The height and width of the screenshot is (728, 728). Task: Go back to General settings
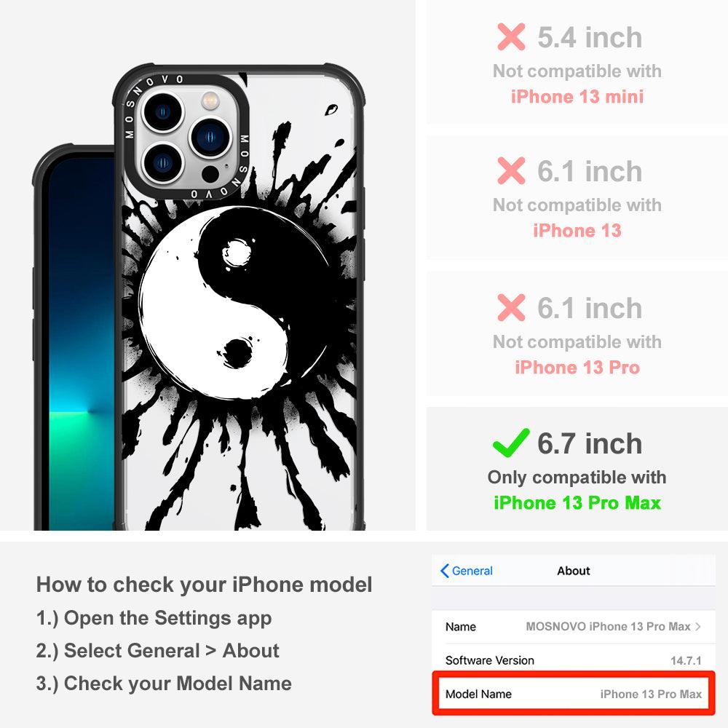(x=467, y=571)
